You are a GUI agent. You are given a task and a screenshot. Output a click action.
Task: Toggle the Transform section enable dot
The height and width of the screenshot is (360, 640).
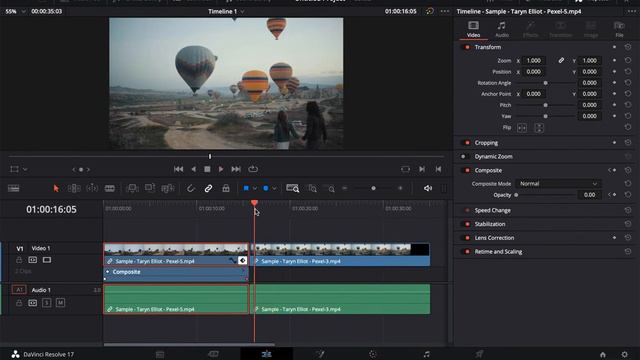[467, 47]
